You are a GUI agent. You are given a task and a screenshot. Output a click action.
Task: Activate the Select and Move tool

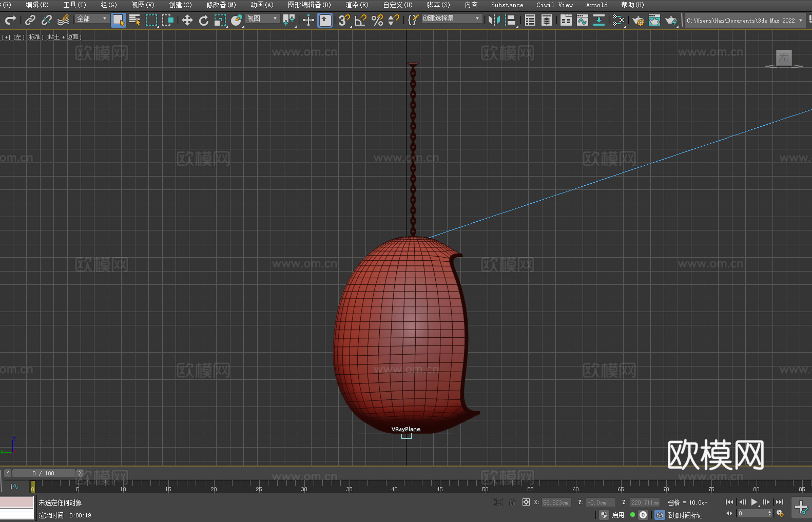(x=187, y=20)
